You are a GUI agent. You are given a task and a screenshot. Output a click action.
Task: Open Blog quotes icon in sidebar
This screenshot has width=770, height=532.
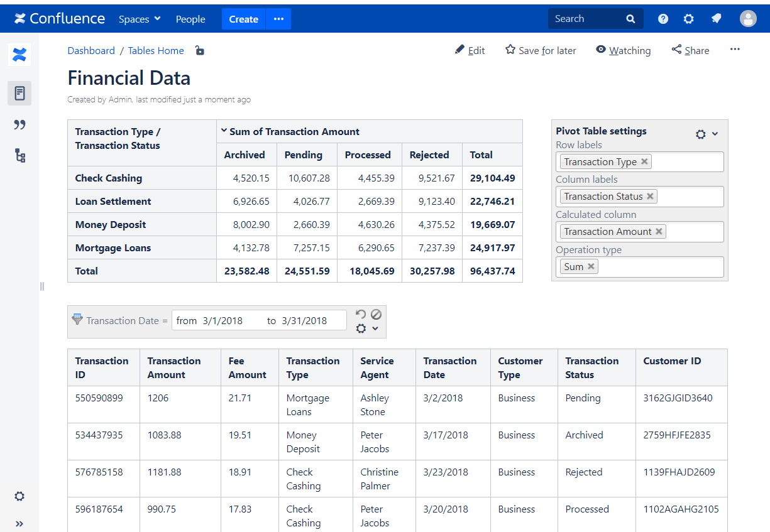coord(19,125)
